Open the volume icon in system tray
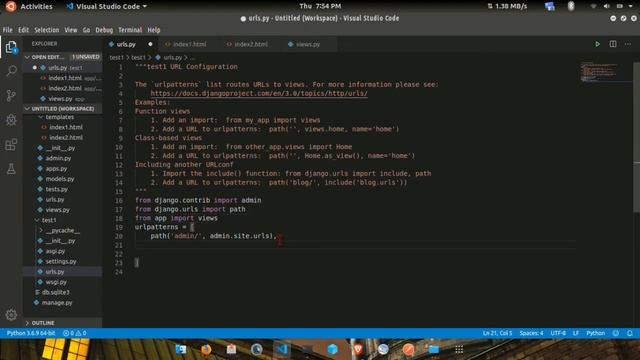The width and height of the screenshot is (640, 360). [607, 6]
